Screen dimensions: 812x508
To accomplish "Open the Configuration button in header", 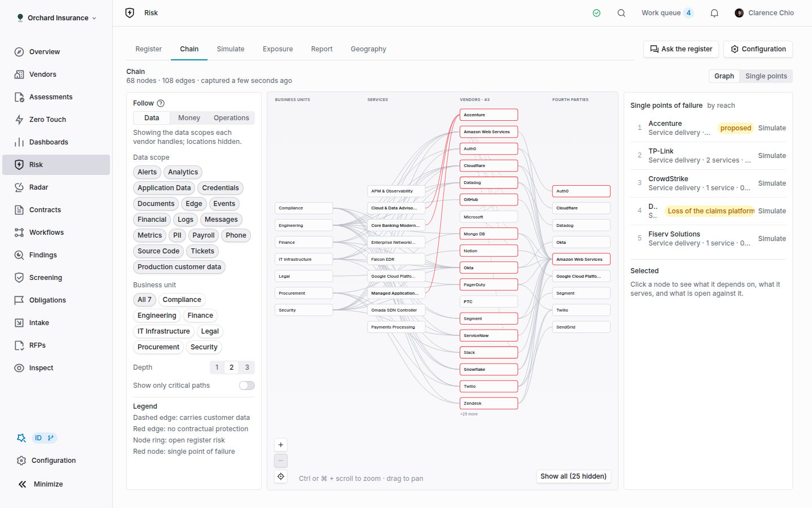I will tap(758, 49).
